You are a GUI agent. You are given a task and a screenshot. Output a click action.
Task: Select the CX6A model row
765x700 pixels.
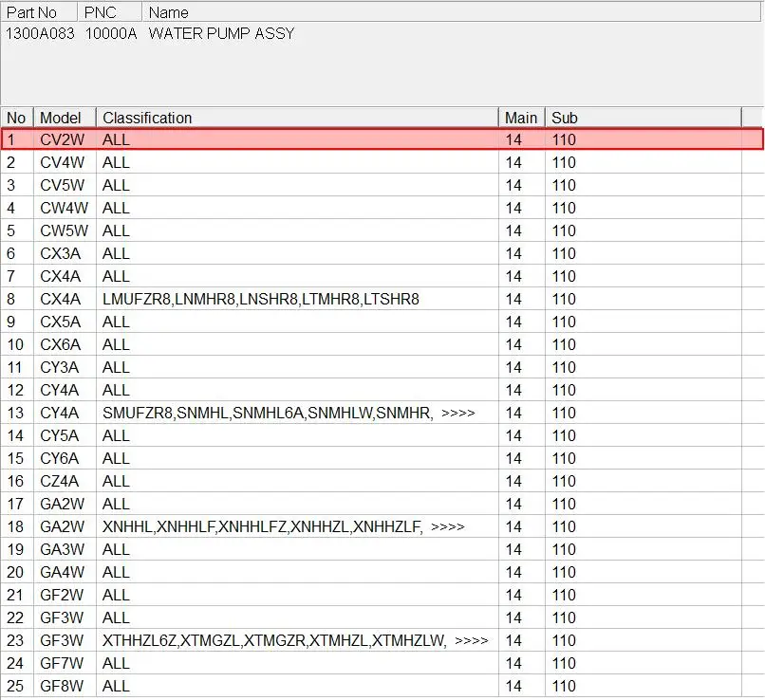click(x=382, y=344)
